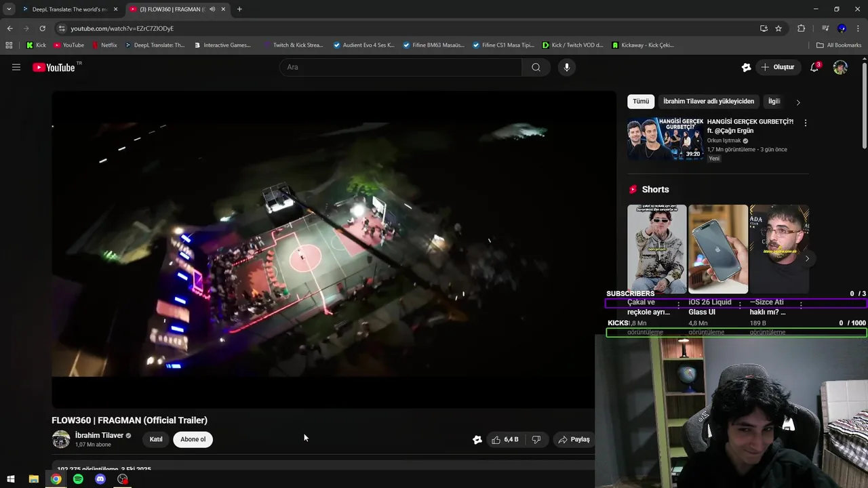Click the URL address bar
868x488 pixels.
click(x=407, y=28)
